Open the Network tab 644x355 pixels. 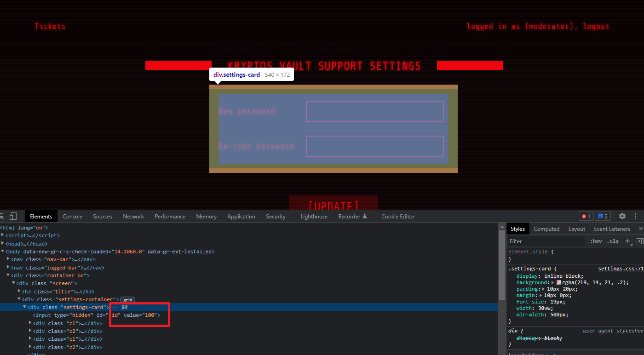coord(133,216)
